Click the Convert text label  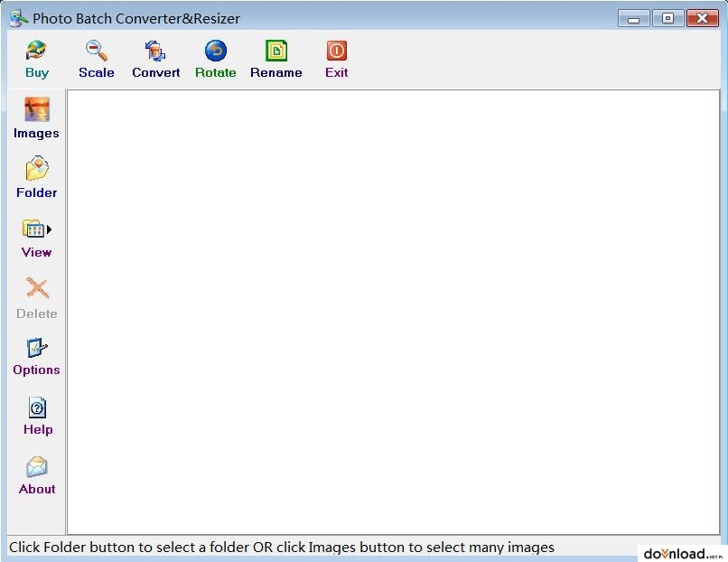(x=156, y=72)
